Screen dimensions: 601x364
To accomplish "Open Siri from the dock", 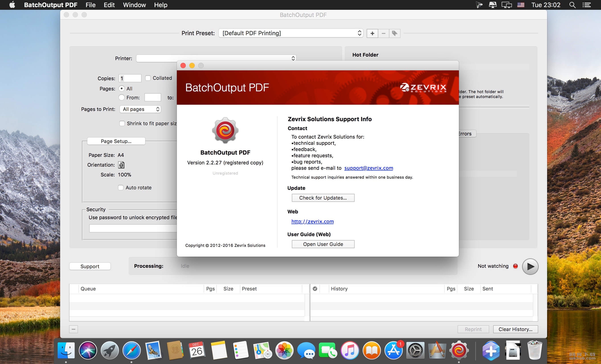I will click(x=88, y=350).
